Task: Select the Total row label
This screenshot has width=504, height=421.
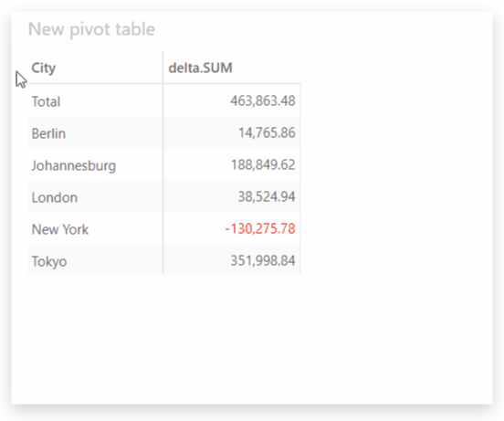Action: pos(46,101)
